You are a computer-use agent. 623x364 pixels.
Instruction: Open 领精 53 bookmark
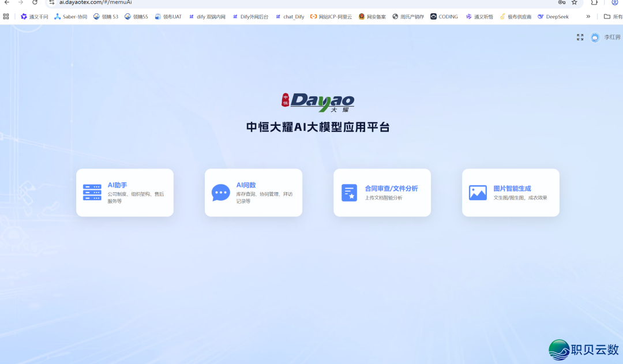pyautogui.click(x=106, y=17)
